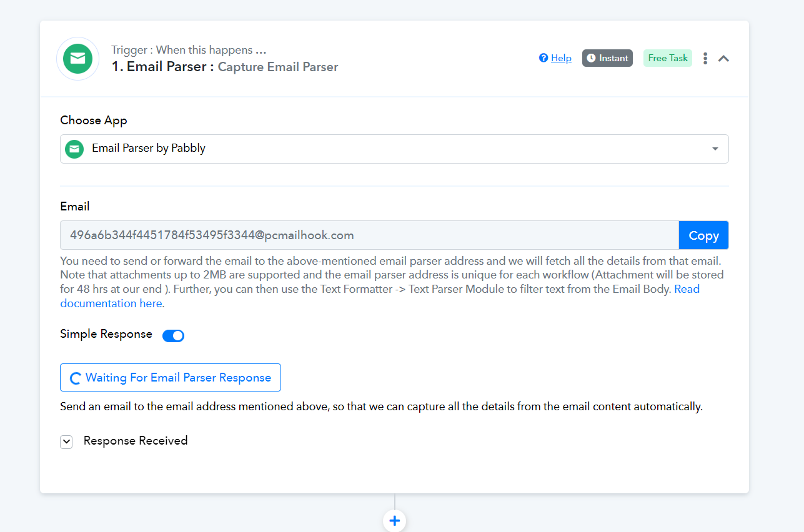
Task: Click the 'Email' field label
Action: pyautogui.click(x=75, y=207)
